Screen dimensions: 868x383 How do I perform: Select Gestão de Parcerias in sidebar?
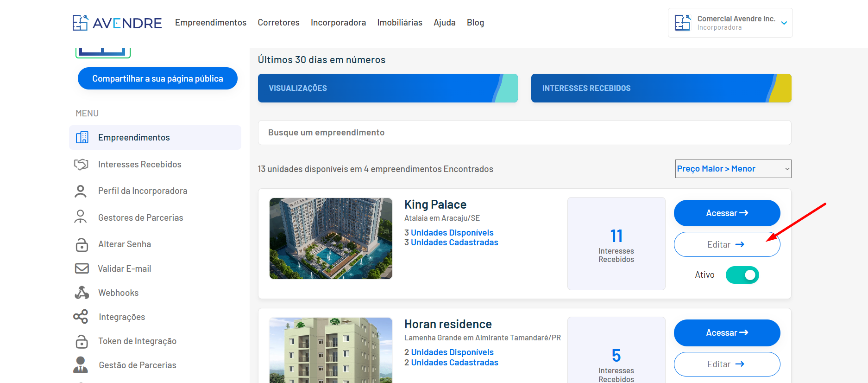pyautogui.click(x=138, y=365)
